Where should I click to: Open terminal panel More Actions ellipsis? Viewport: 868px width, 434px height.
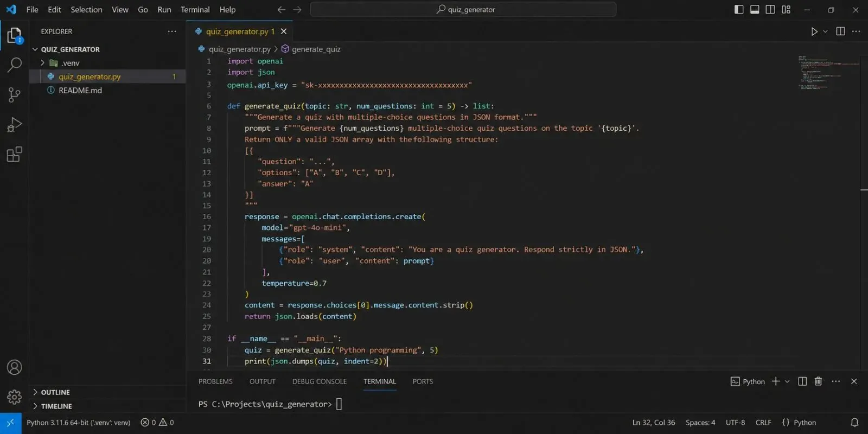[x=836, y=381]
